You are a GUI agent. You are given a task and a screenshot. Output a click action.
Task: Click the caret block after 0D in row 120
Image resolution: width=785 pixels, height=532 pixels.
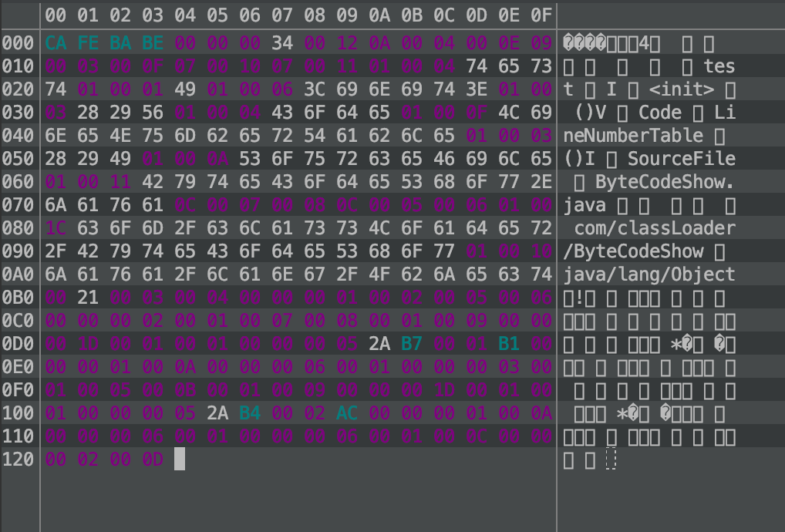tap(180, 460)
